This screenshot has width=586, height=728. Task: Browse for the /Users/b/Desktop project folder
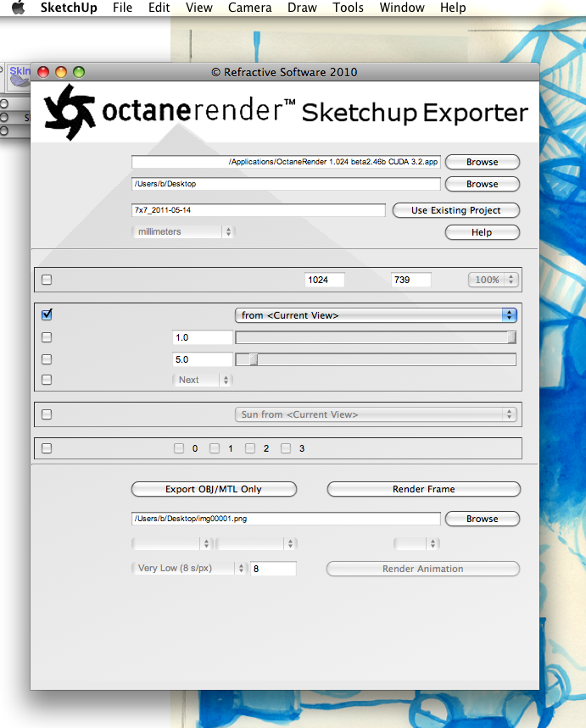point(483,184)
